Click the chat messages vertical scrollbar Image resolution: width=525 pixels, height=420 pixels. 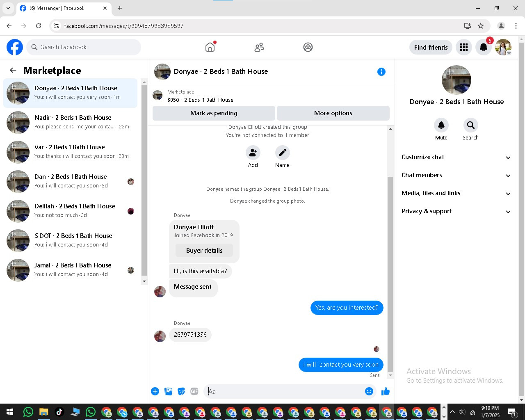point(390,274)
